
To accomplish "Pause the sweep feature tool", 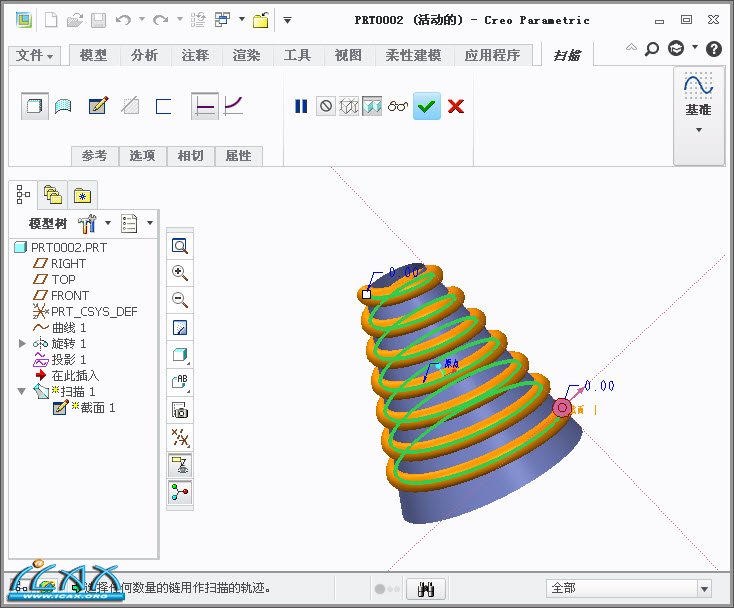I will tap(301, 106).
